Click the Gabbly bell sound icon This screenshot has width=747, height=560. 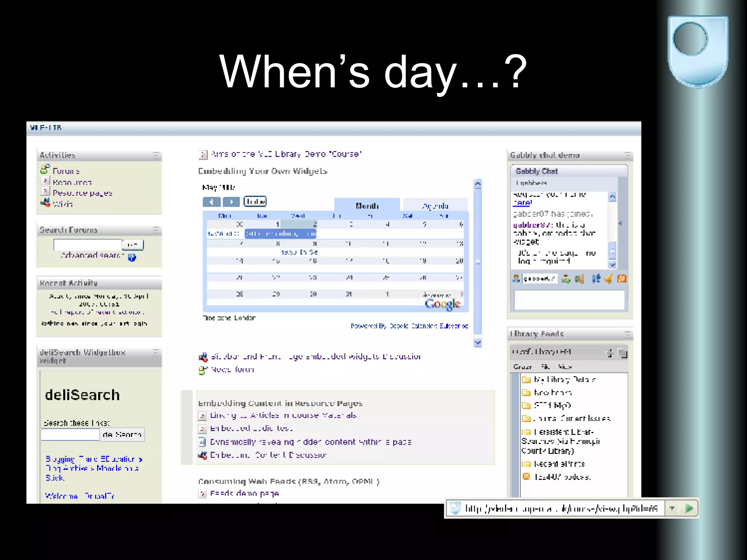click(608, 279)
